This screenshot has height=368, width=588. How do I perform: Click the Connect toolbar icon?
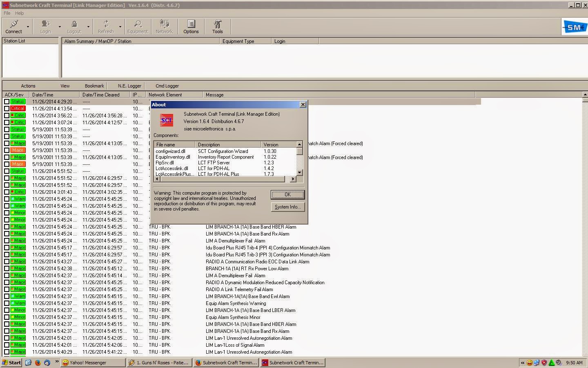pos(14,27)
